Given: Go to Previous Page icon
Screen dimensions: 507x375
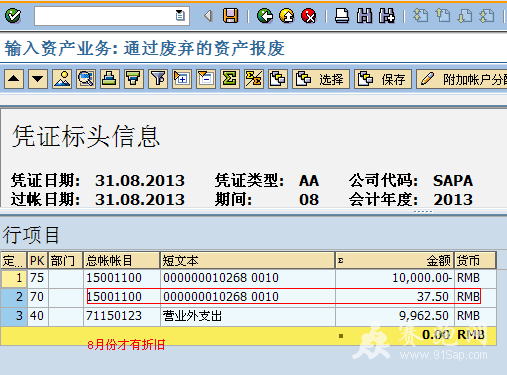Looking at the screenshot, I should click(x=443, y=16).
